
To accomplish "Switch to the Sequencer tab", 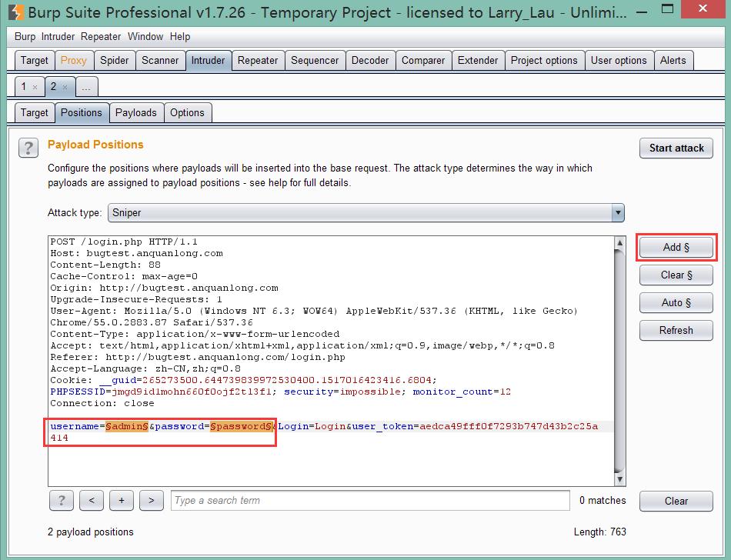I will pos(315,61).
